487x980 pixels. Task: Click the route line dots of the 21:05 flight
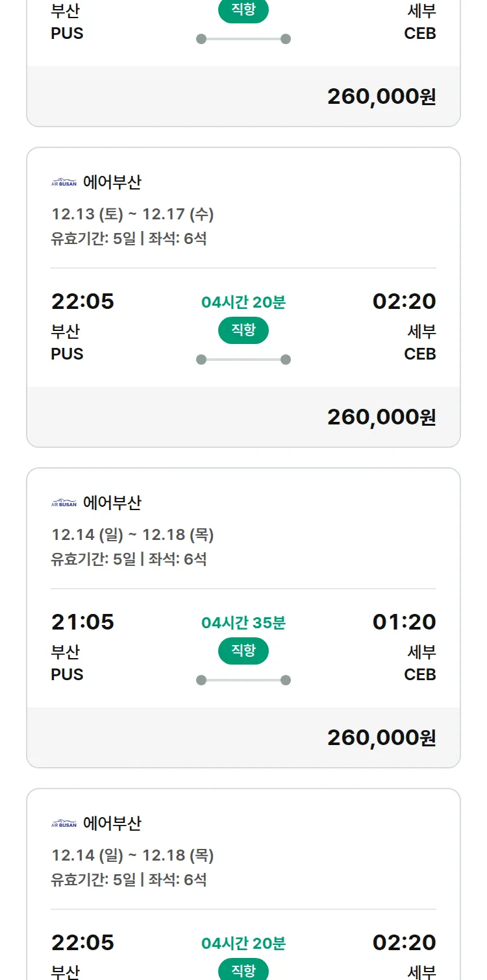tap(243, 680)
